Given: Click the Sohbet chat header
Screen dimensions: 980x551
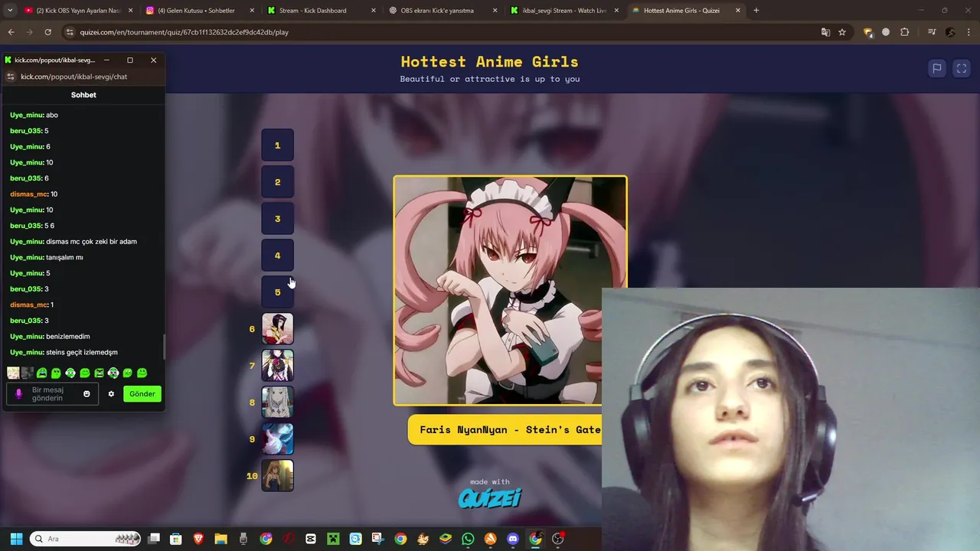Looking at the screenshot, I should click(x=83, y=95).
